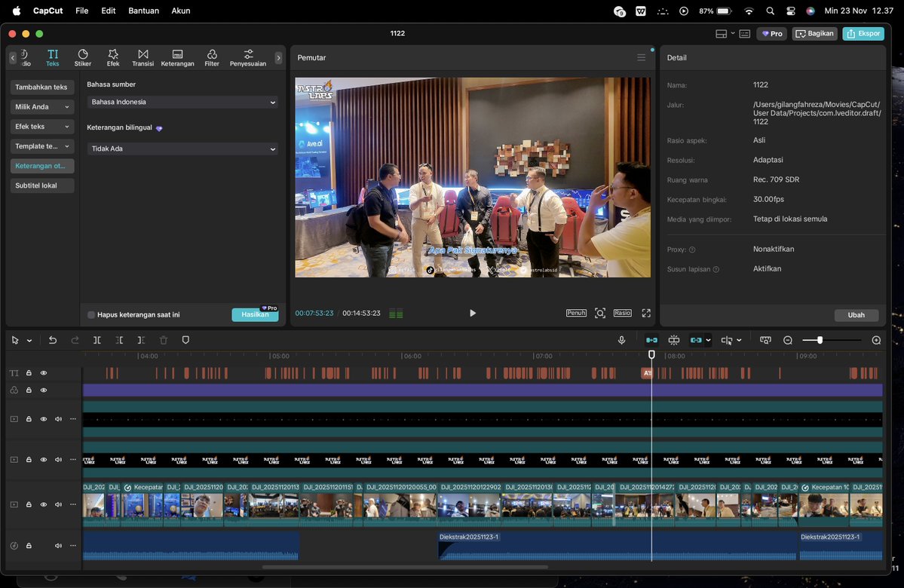Expand the Tidak Ada bilingual dropdown
This screenshot has width=904, height=588.
click(x=182, y=149)
